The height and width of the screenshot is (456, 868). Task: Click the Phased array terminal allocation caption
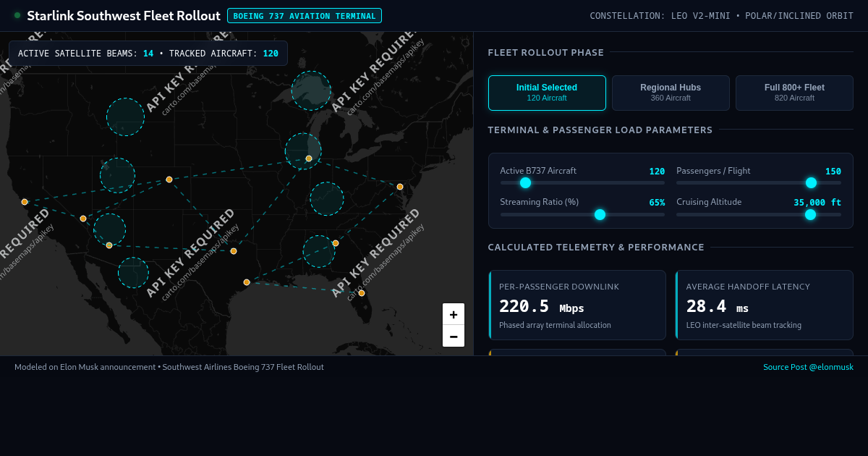click(x=555, y=326)
